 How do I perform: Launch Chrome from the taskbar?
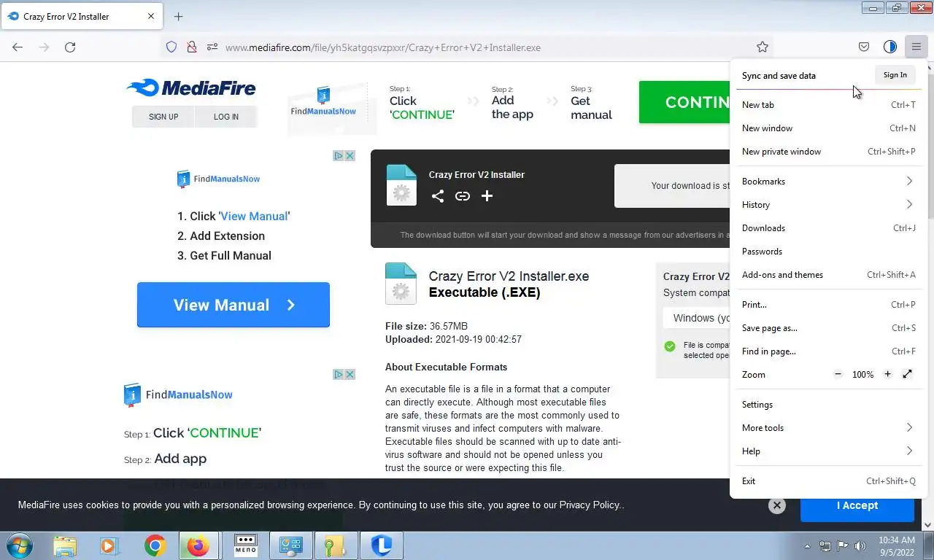click(155, 545)
